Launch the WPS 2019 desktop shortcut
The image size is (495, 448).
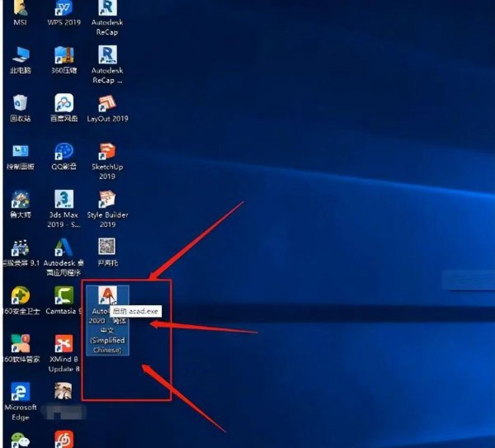[64, 9]
